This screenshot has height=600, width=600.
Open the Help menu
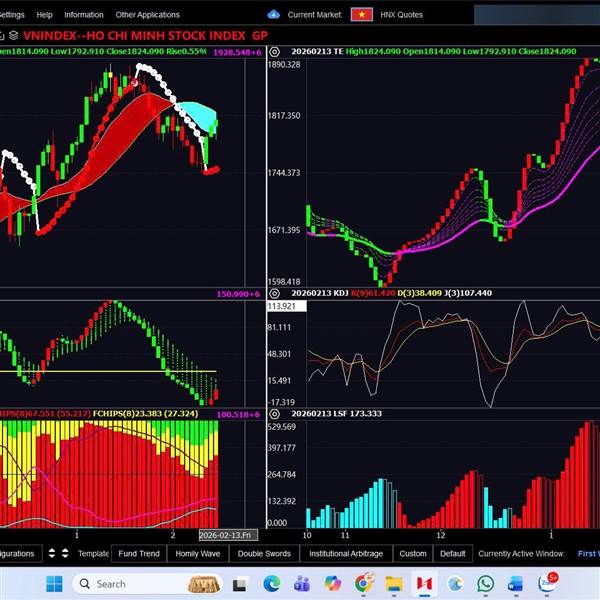tap(44, 15)
